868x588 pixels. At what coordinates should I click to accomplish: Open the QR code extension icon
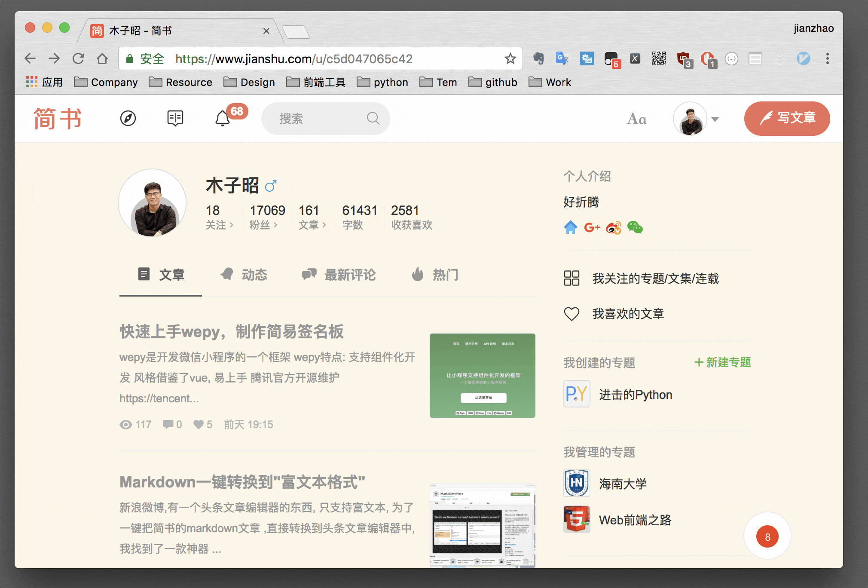click(659, 58)
